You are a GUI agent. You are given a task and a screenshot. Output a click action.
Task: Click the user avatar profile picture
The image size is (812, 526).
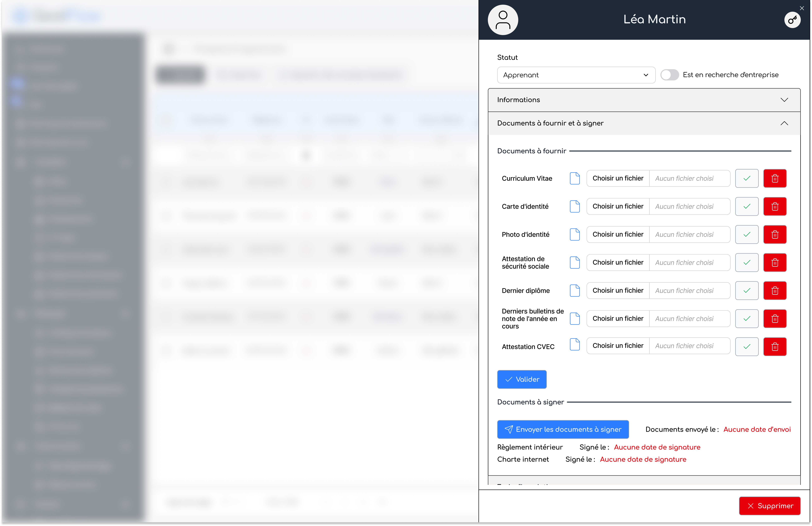(x=503, y=20)
